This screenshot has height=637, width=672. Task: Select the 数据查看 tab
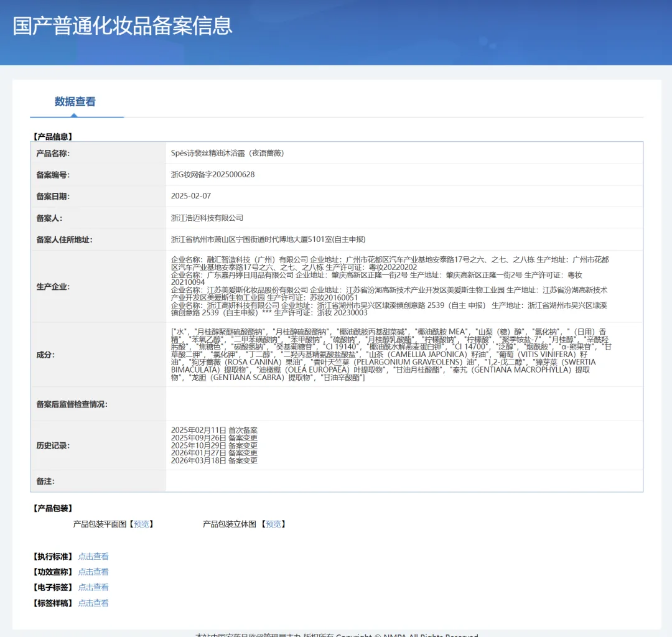(x=75, y=102)
